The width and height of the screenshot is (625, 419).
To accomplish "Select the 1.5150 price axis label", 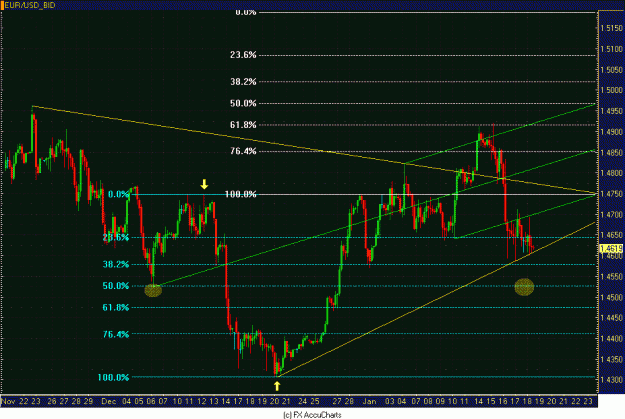I will click(611, 28).
